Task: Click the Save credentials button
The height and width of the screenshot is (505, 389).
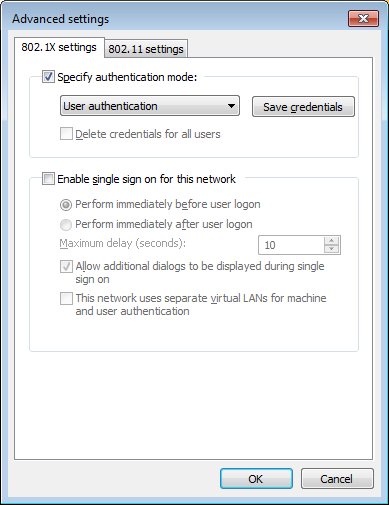Action: point(303,107)
